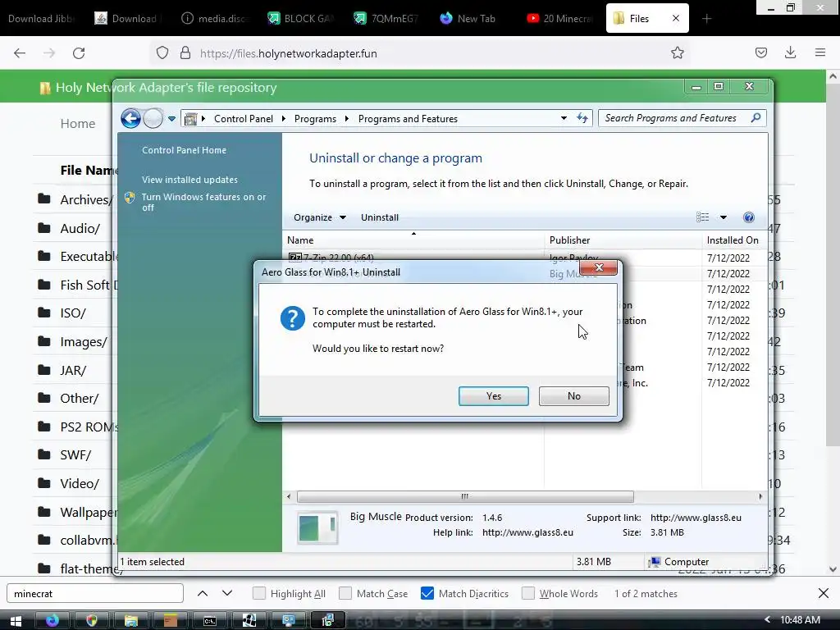Screen dimensions: 840x630
Task: Click the find next arrow
Action: (227, 593)
